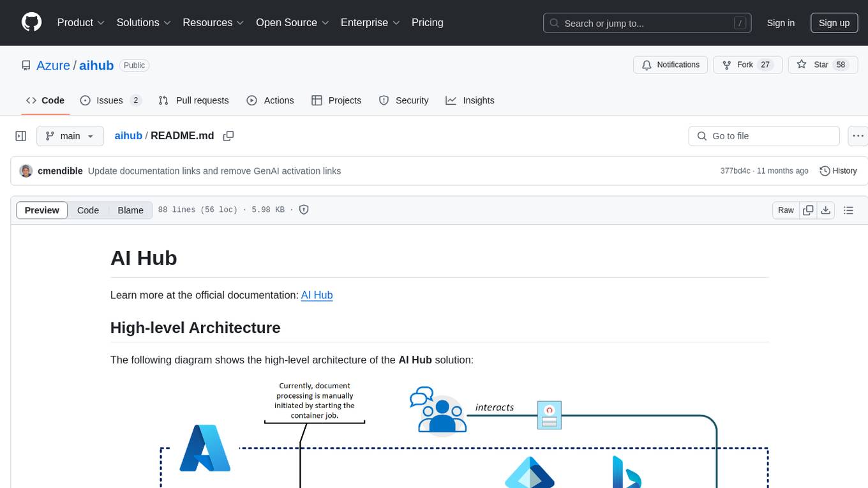This screenshot has height=488, width=868.
Task: Switch to the Code view
Action: click(88, 210)
